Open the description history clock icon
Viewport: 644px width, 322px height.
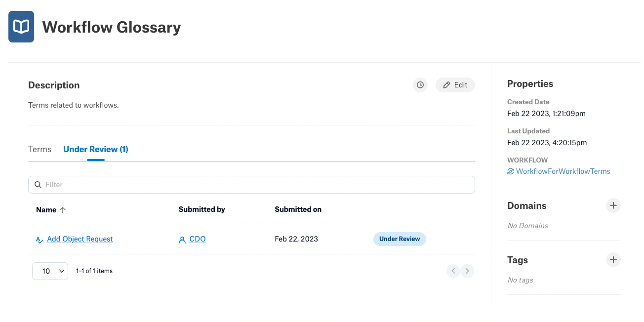tap(420, 85)
